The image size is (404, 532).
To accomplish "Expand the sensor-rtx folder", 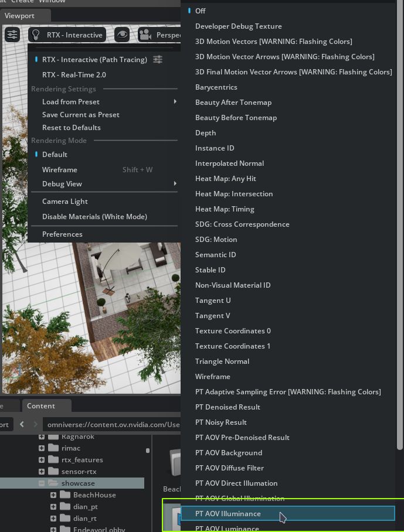I will pyautogui.click(x=42, y=472).
